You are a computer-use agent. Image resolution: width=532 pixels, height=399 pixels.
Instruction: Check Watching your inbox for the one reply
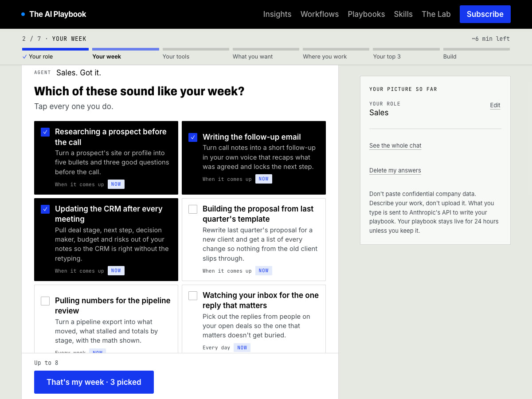click(x=193, y=296)
